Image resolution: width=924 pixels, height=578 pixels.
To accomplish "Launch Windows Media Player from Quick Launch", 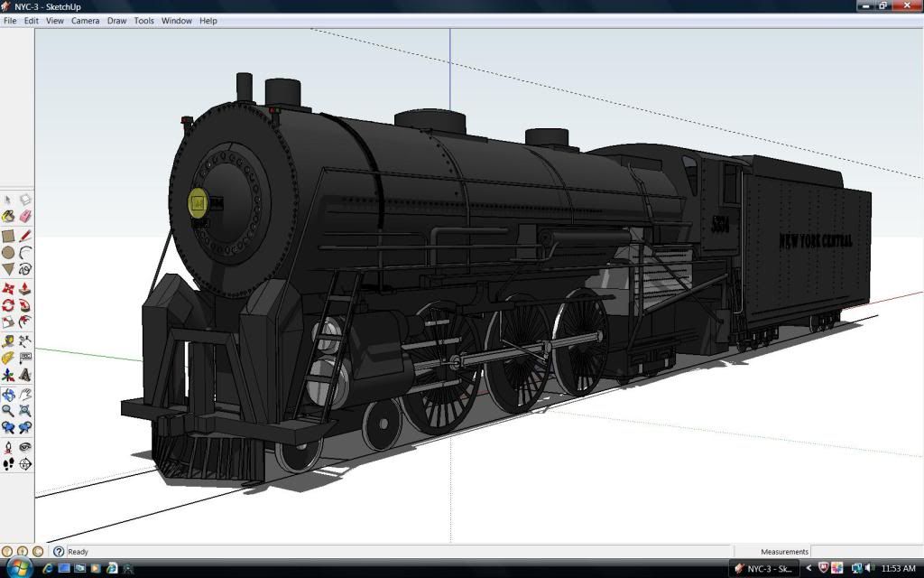I will click(x=96, y=569).
